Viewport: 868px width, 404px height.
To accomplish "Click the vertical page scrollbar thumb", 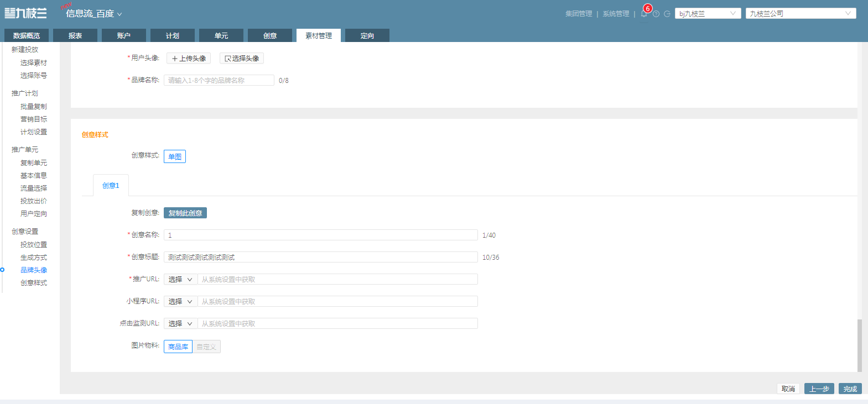I will coord(860,345).
